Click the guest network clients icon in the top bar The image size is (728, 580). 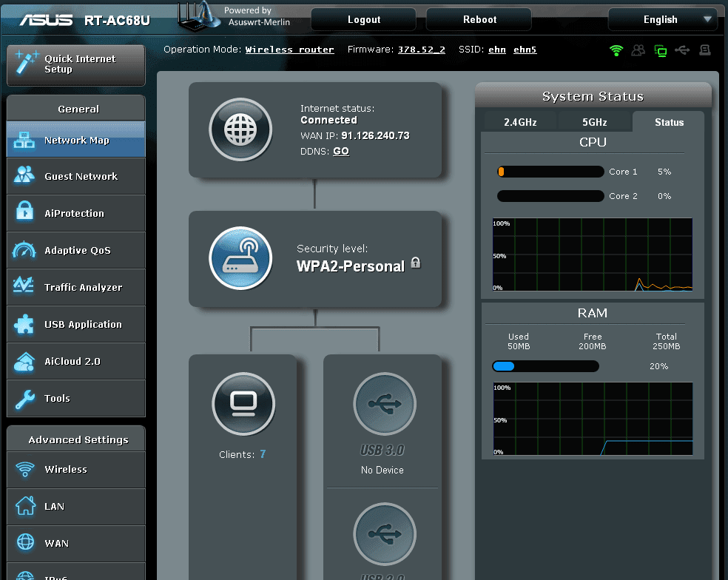point(638,50)
